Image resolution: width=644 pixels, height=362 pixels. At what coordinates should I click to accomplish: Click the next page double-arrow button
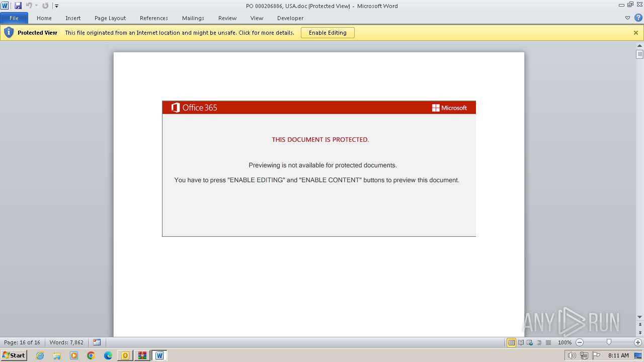(639, 333)
